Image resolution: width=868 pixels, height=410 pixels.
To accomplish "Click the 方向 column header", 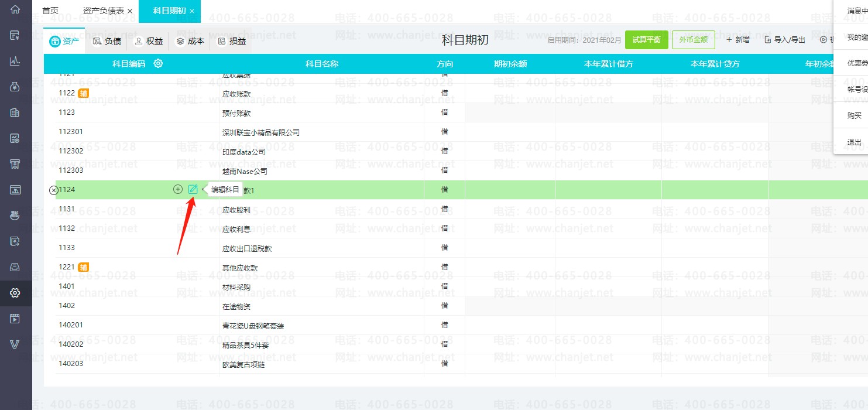I will (445, 64).
